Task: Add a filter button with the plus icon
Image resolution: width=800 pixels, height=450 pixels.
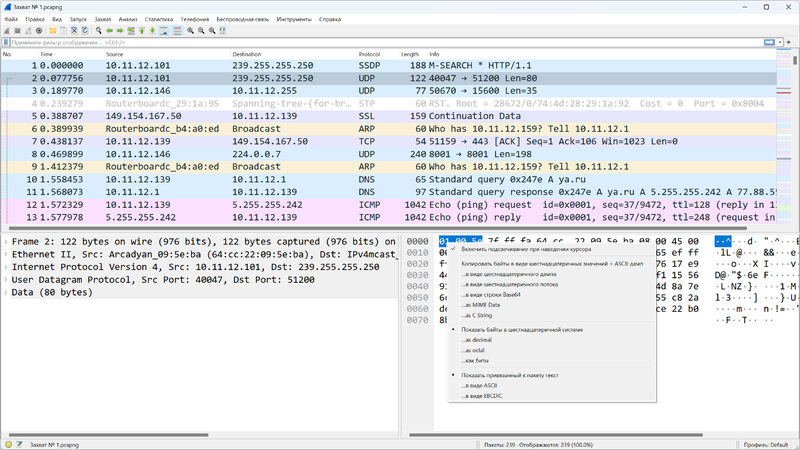Action: coord(789,42)
